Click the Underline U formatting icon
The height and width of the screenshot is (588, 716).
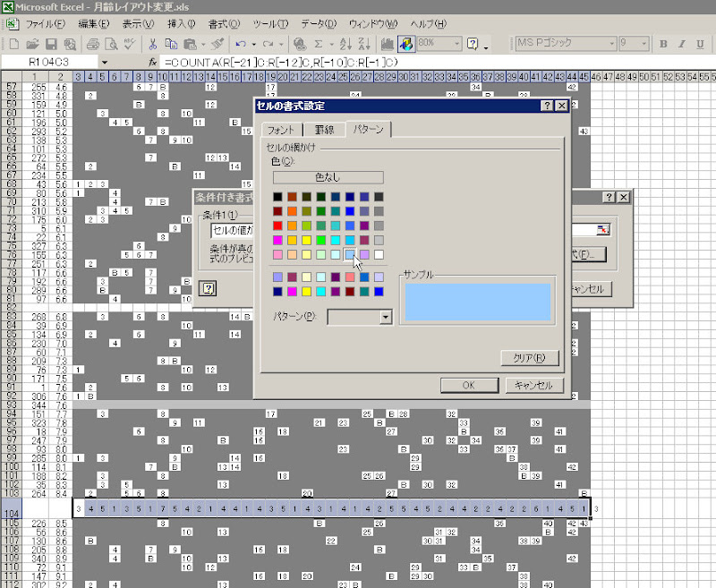[700, 44]
